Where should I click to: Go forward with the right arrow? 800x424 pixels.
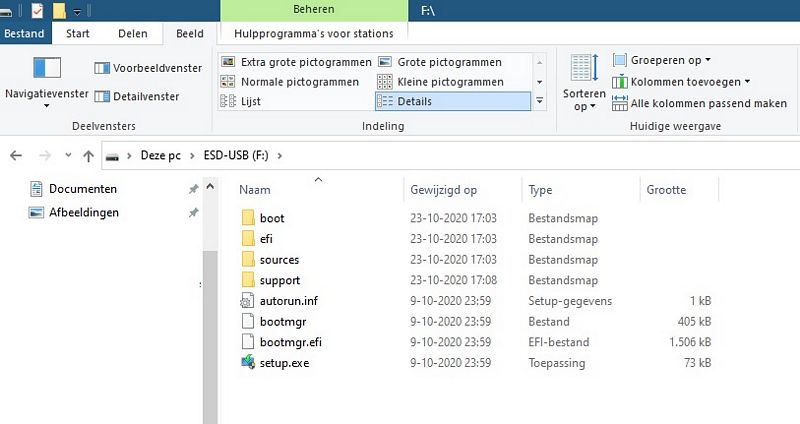click(45, 156)
